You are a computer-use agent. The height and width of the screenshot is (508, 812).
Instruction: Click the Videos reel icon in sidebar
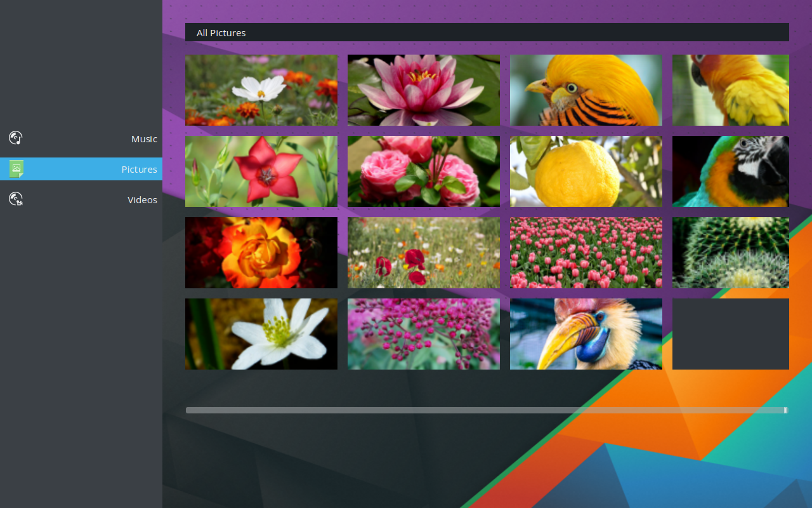pyautogui.click(x=16, y=199)
